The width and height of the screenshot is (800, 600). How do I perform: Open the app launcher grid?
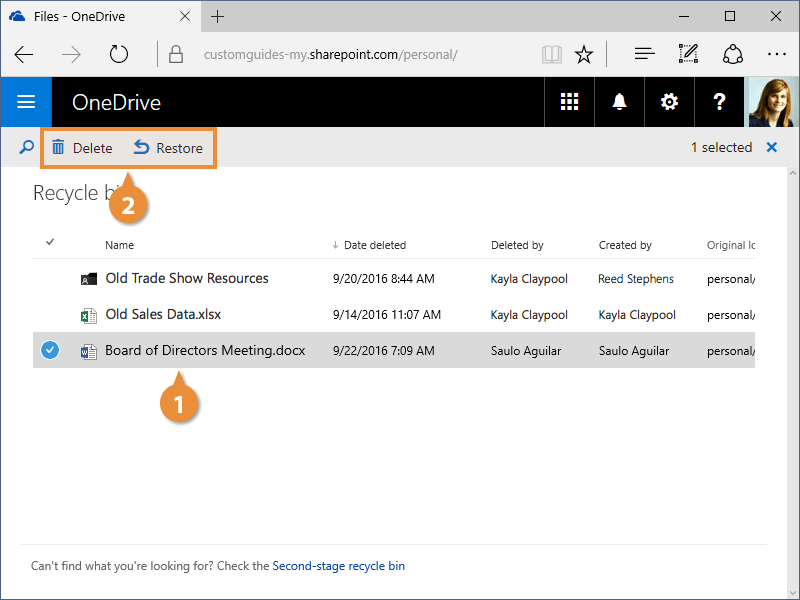pyautogui.click(x=569, y=102)
